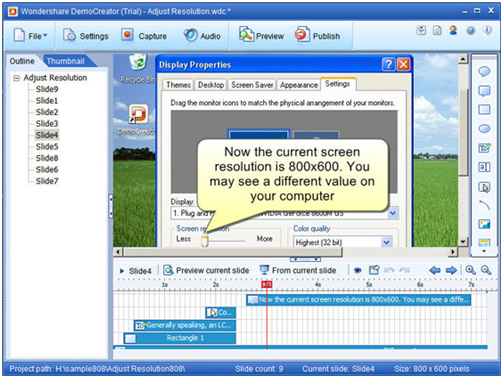Click the Display Properties help button
The image size is (503, 378).
coord(388,64)
